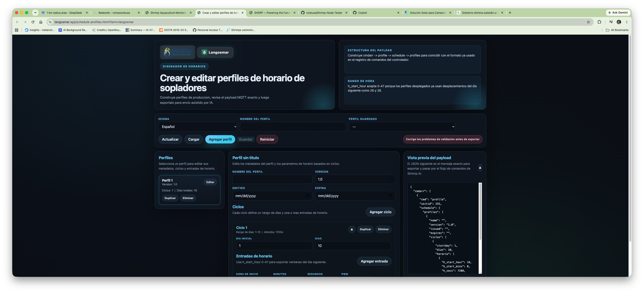Switch to Shrimp Aquaculture Monitoring tab
Image resolution: width=644 pixels, height=293 pixels.
coord(168,13)
